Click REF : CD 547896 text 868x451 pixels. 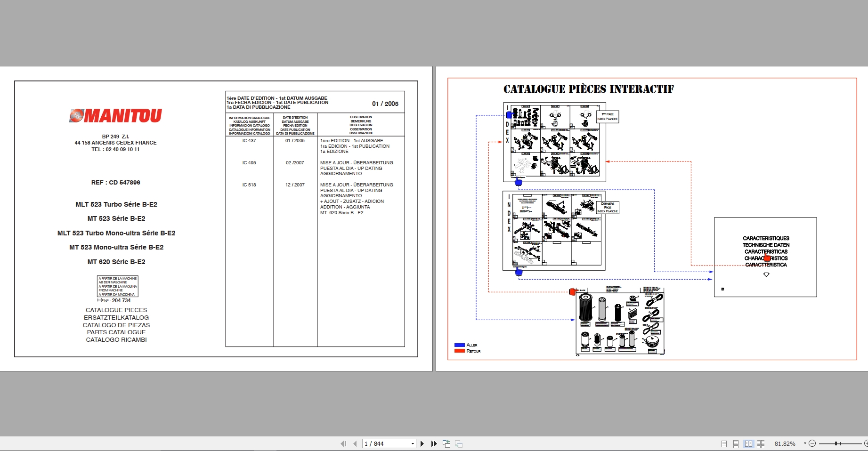pos(116,183)
